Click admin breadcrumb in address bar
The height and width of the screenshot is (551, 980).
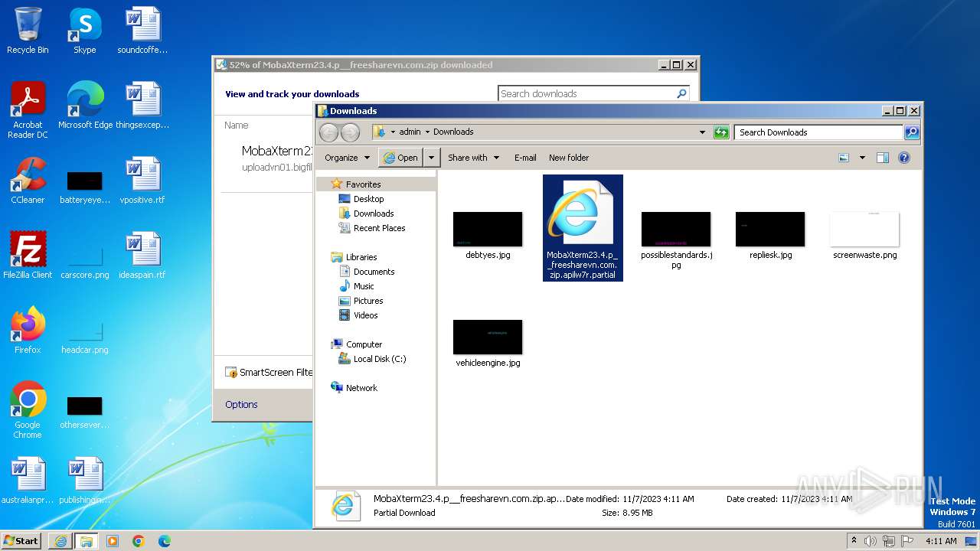click(x=410, y=132)
